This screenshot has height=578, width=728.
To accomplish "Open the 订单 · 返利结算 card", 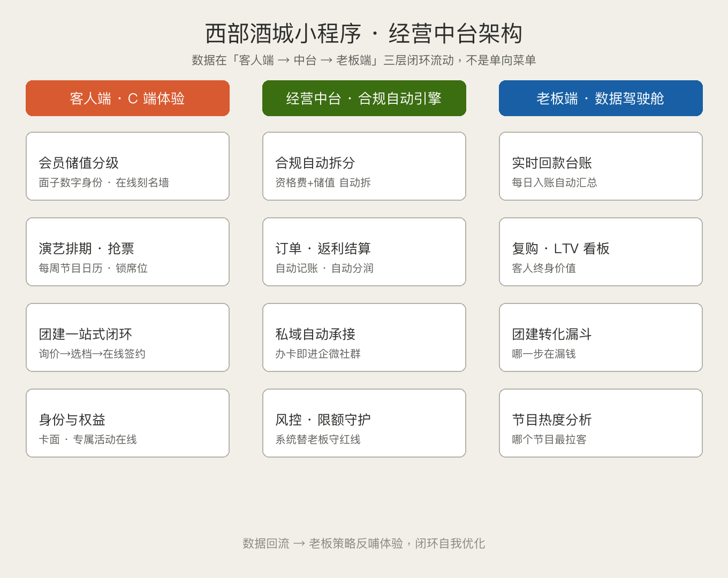I will click(364, 252).
